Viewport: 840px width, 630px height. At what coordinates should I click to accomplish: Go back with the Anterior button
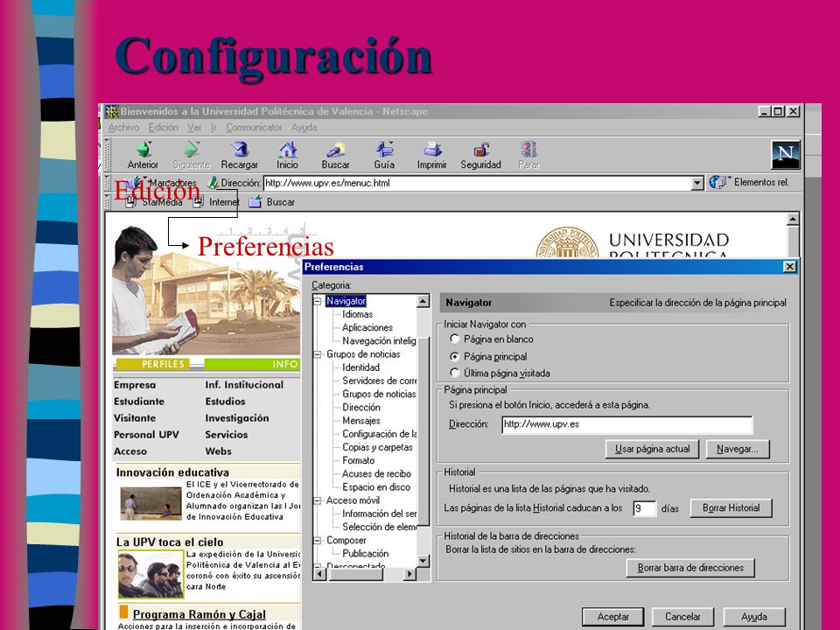tap(143, 154)
